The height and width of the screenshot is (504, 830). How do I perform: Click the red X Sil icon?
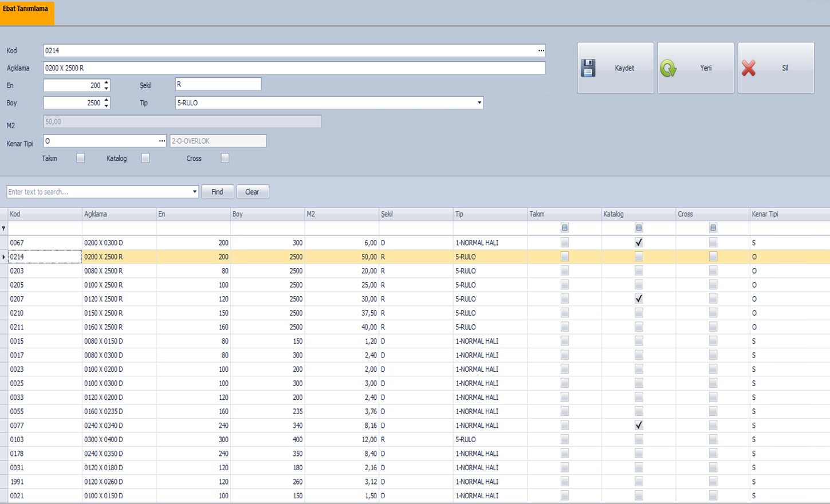(749, 68)
